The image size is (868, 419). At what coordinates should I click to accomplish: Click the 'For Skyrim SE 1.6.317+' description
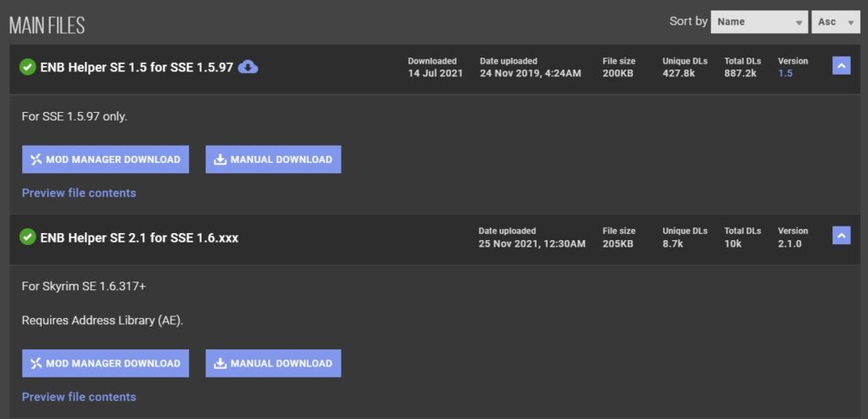[x=84, y=287]
